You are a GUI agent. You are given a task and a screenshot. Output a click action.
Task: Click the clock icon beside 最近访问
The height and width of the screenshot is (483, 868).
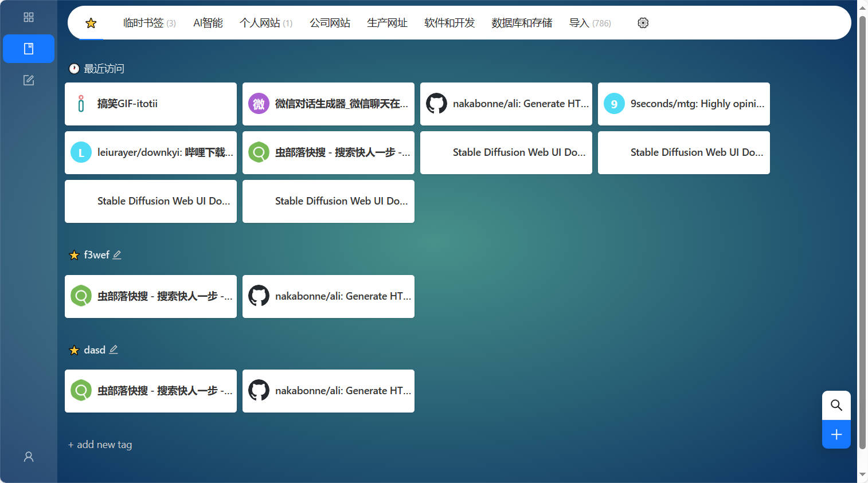(x=74, y=69)
